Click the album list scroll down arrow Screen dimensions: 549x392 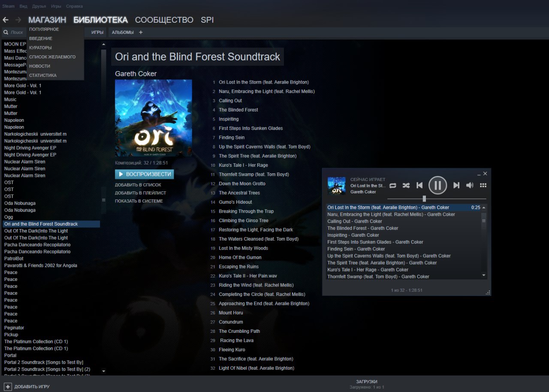103,371
